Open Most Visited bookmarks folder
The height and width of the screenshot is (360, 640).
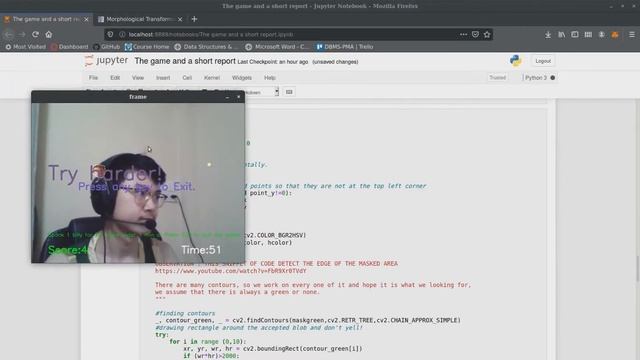[x=25, y=47]
